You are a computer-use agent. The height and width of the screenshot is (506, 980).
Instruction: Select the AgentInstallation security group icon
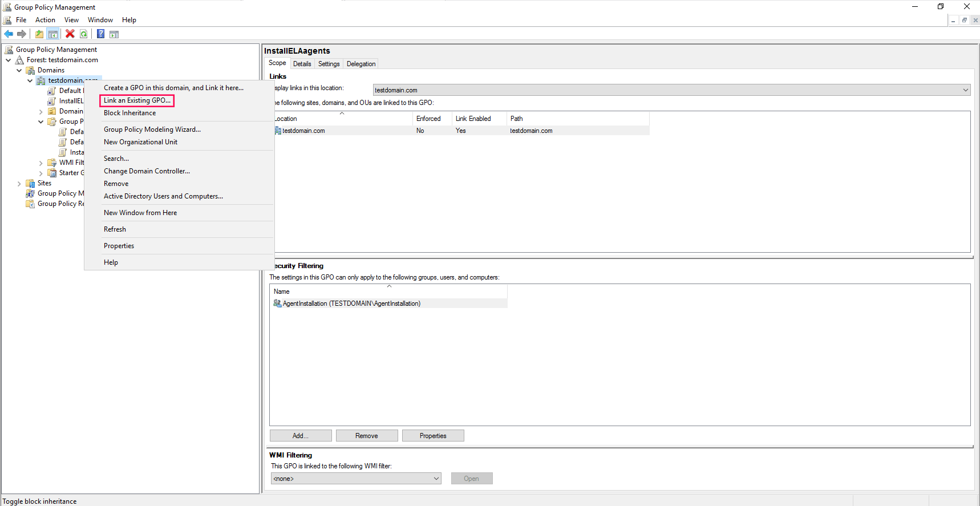[x=277, y=303]
